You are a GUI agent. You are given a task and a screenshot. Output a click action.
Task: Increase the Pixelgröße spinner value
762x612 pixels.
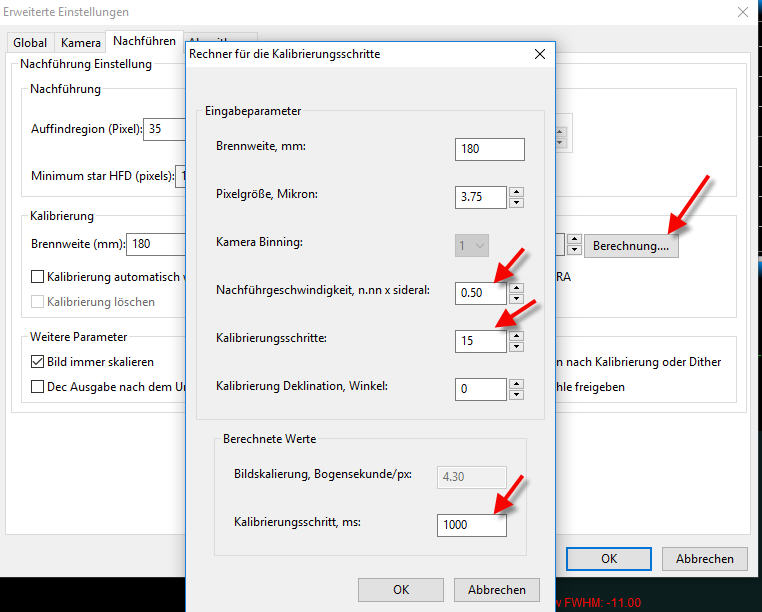point(516,191)
